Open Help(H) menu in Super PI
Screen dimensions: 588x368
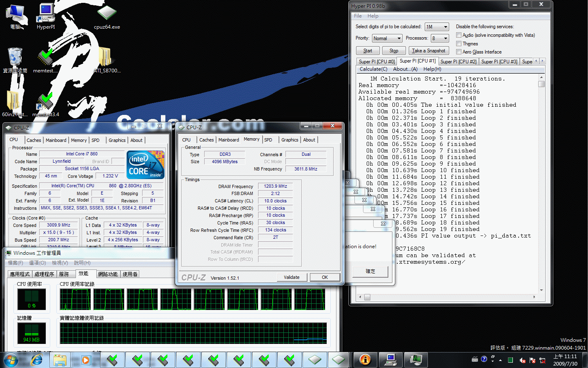coord(432,69)
